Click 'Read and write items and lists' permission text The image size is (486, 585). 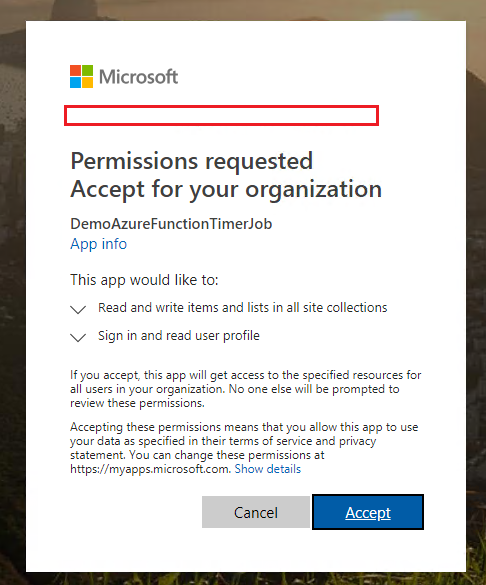pos(243,307)
